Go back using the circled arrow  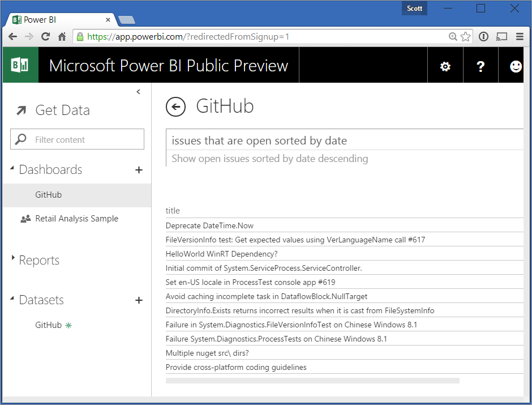(x=176, y=106)
